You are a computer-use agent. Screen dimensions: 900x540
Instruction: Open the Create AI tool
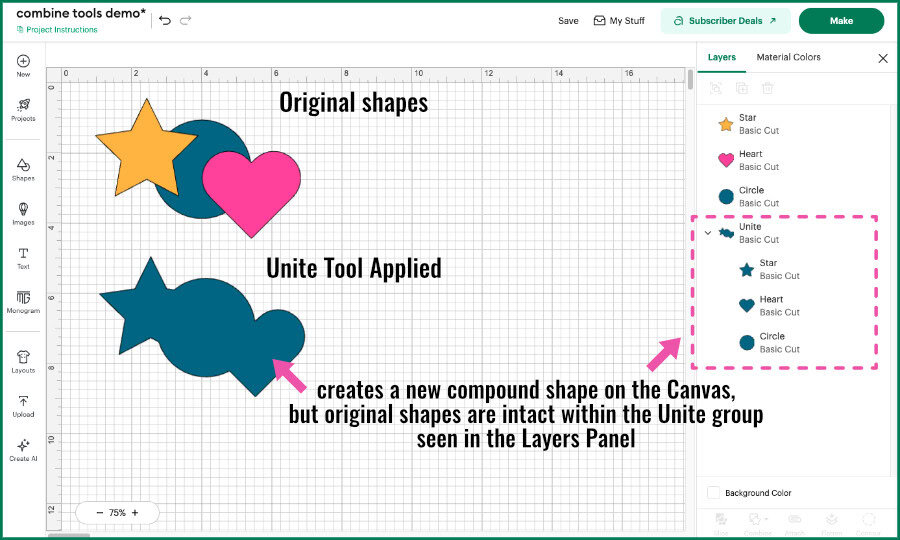point(23,450)
